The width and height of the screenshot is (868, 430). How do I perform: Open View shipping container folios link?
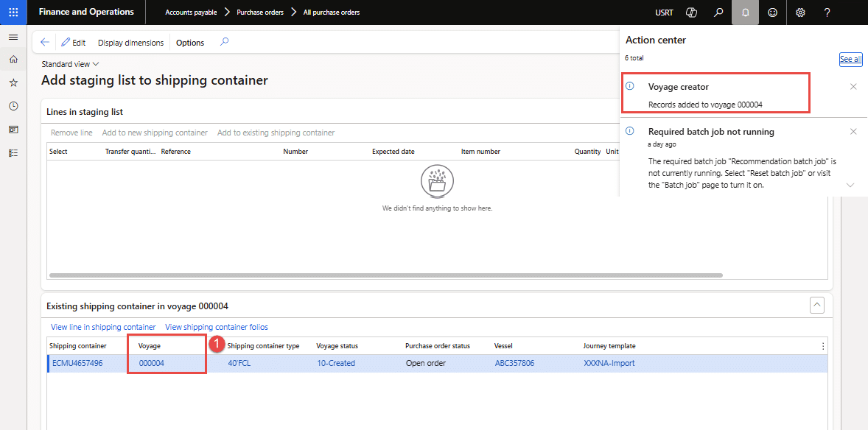tap(217, 327)
